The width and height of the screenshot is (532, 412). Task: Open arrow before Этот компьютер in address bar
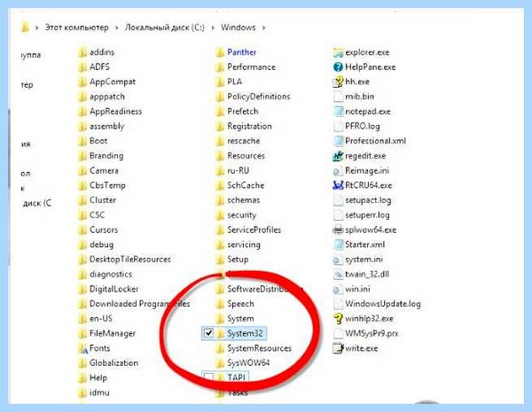click(37, 27)
